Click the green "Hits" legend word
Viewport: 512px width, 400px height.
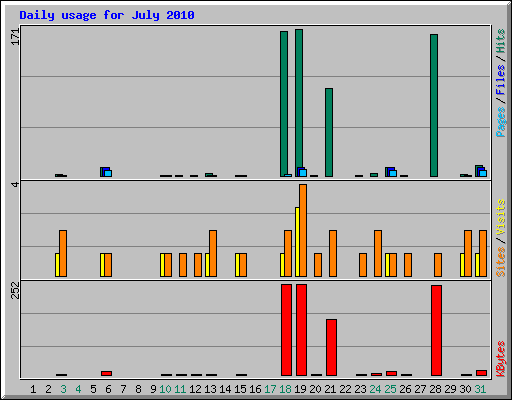point(500,41)
